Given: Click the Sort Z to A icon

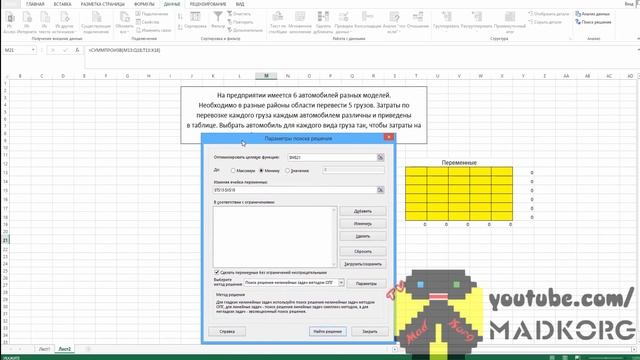Looking at the screenshot, I should (x=180, y=27).
